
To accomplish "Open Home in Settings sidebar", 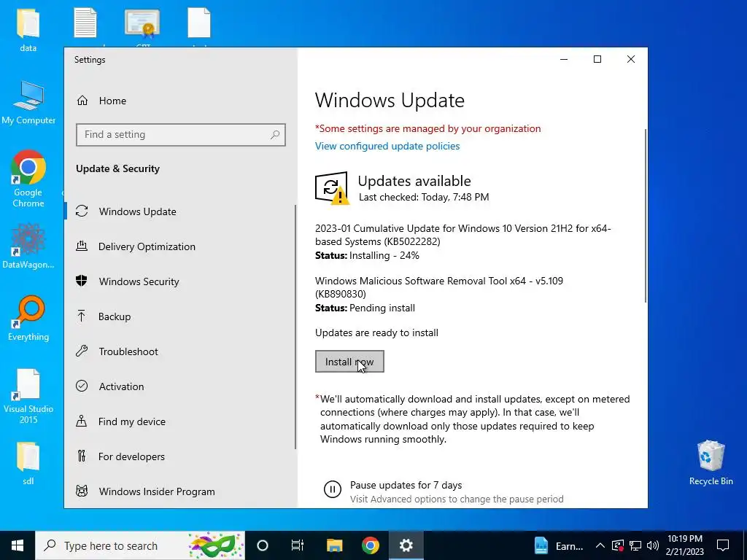I will [x=180, y=101].
